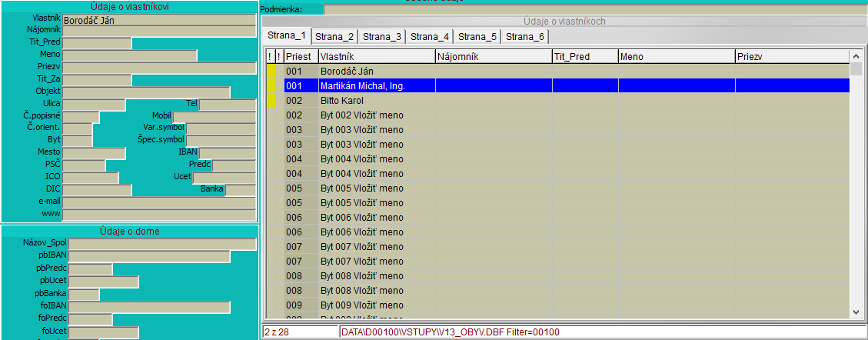Click the ICO input field
Screen dimensions: 868x340
pyautogui.click(x=91, y=177)
